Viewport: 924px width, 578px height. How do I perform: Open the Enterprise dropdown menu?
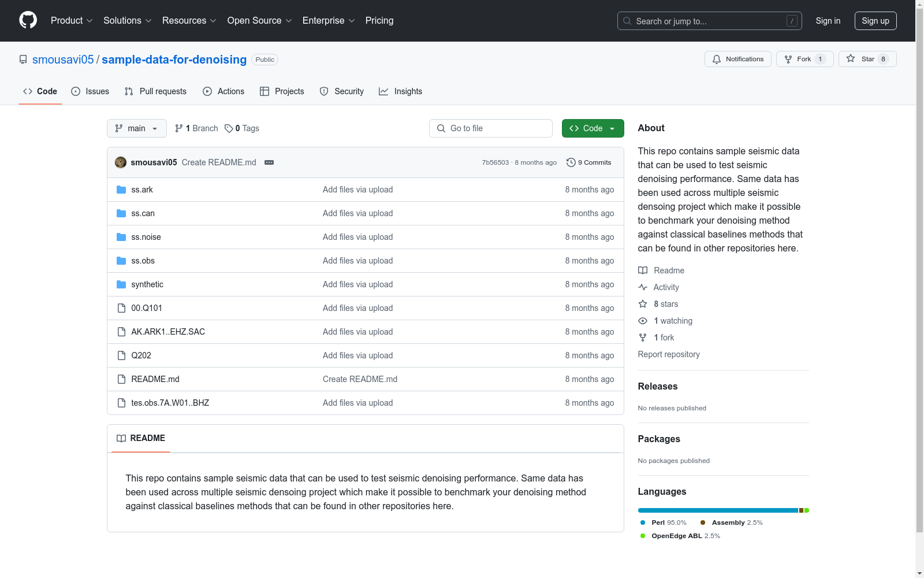click(x=329, y=21)
